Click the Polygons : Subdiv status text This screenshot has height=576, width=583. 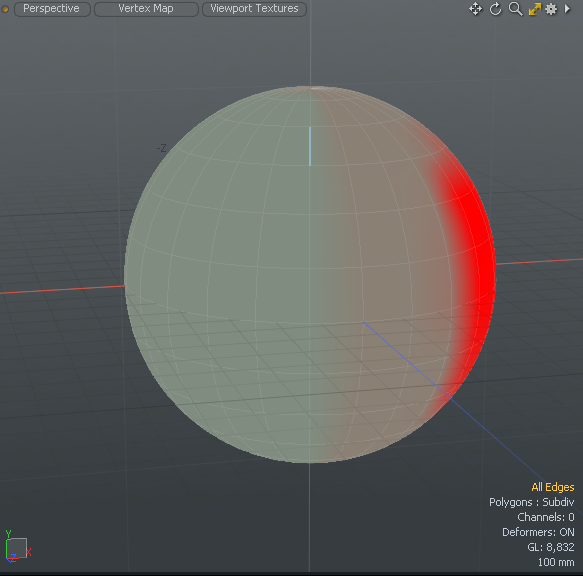pyautogui.click(x=531, y=502)
